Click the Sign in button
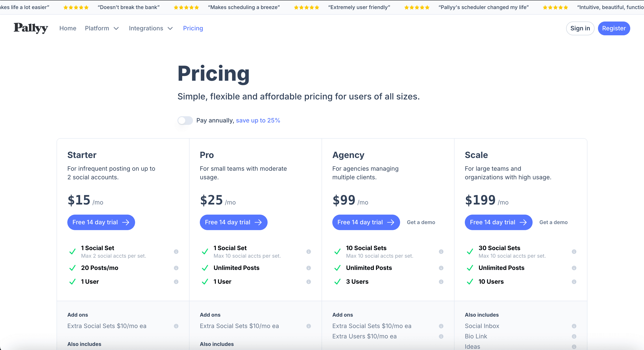The image size is (644, 350). (x=580, y=28)
